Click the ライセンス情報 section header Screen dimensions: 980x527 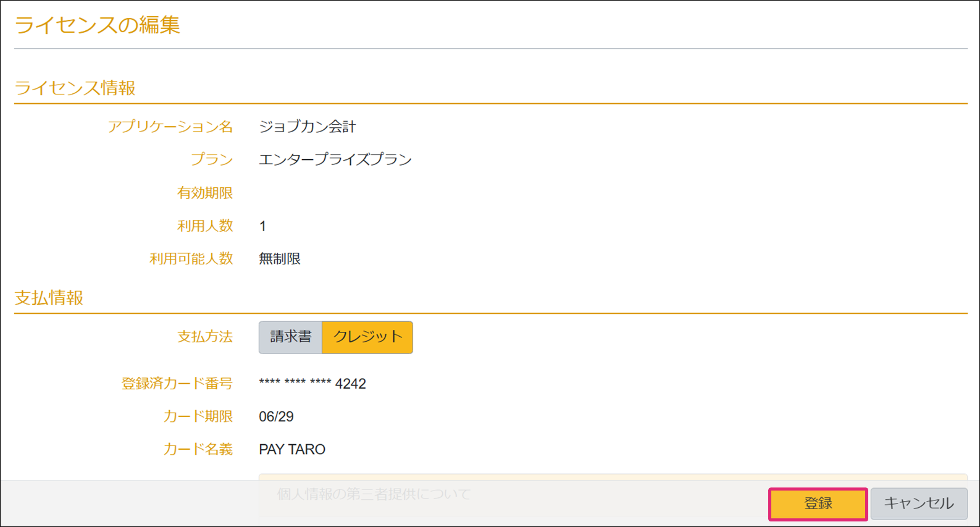tap(75, 88)
